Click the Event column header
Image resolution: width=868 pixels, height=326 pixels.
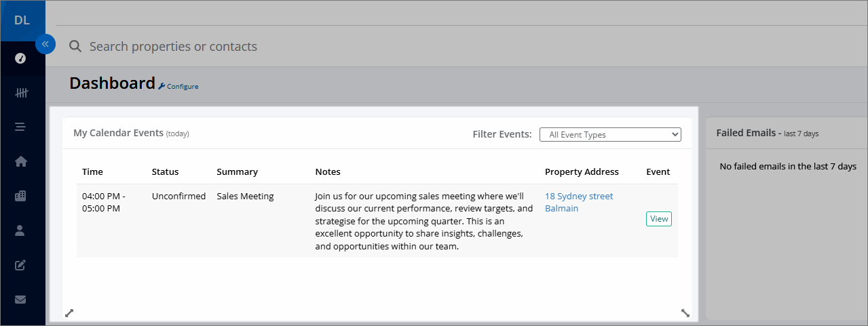(658, 171)
